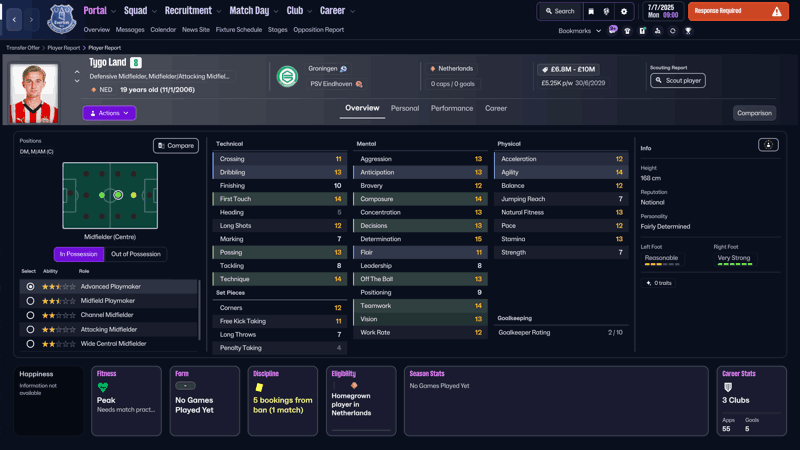This screenshot has width=800, height=450.
Task: Open Opposition Report submenu item
Action: click(318, 30)
